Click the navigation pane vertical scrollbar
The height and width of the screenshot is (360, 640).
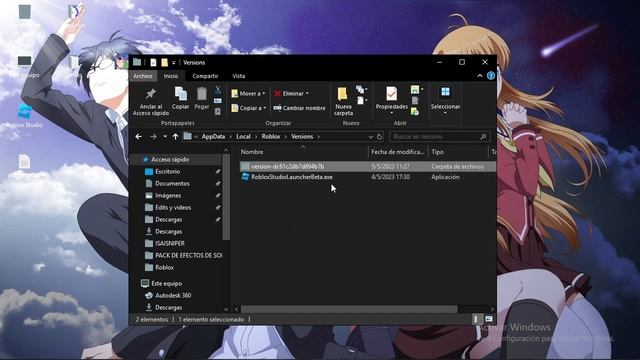coord(226,197)
